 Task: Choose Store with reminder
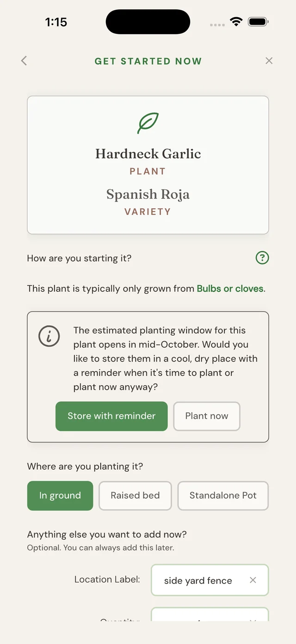coord(111,416)
